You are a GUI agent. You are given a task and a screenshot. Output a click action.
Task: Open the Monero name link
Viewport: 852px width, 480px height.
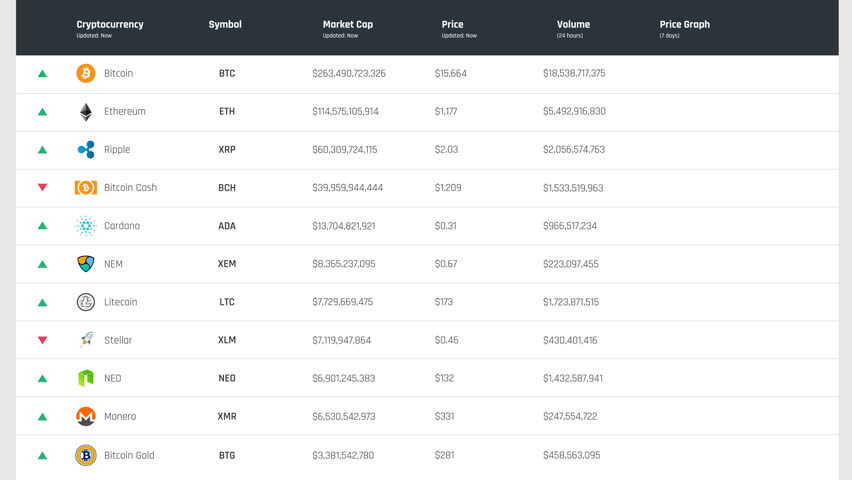coord(120,416)
